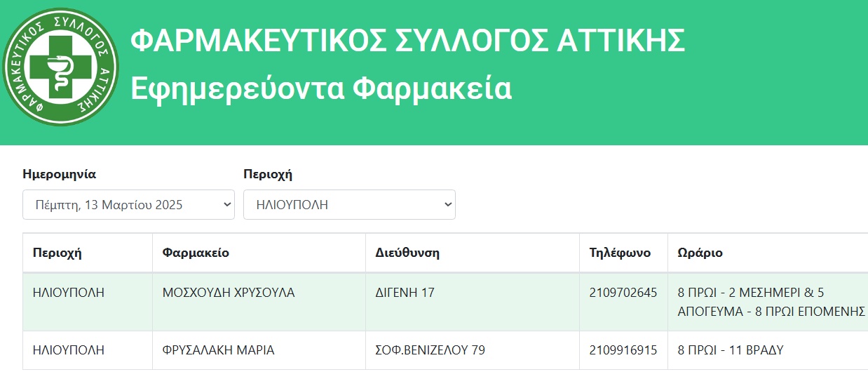Click the dropdown arrow on the area selector
Screen dimensions: 868x372
click(447, 205)
